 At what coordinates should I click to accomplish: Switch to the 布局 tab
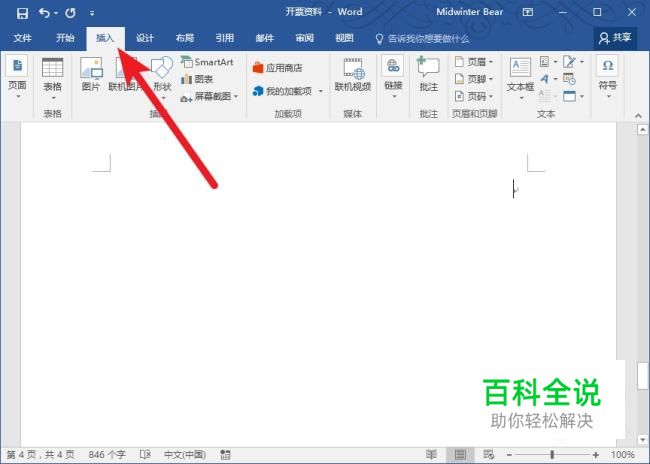[x=185, y=38]
